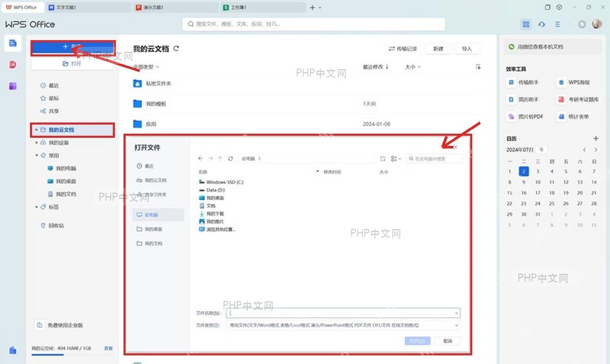610x364 pixels.
Task: Select calendar date 15
Action: [x=510, y=193]
